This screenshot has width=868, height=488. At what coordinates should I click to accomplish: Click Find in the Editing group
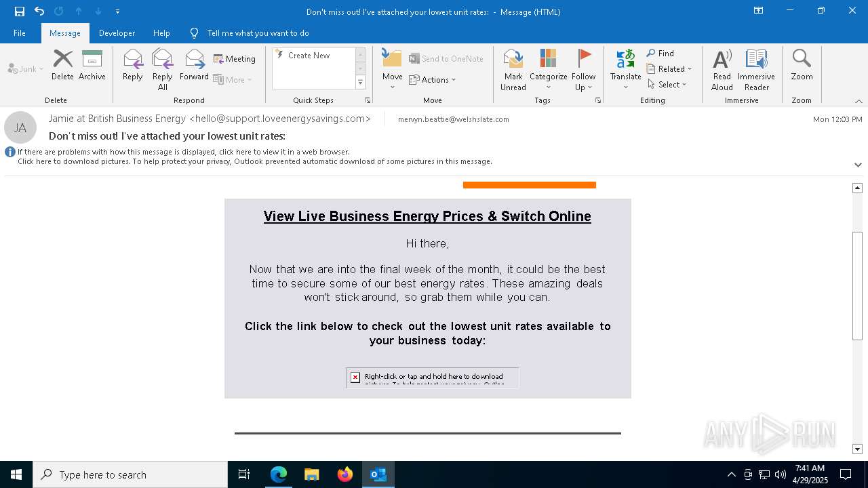tap(660, 54)
